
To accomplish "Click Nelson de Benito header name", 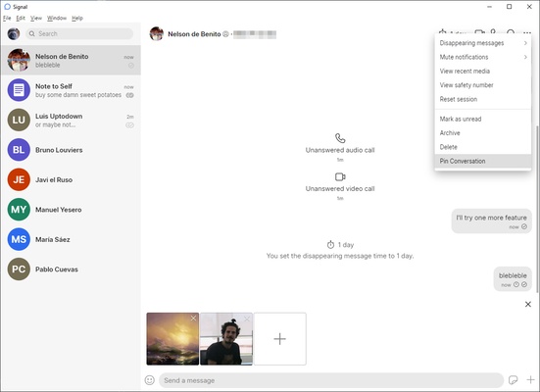I will pyautogui.click(x=194, y=34).
